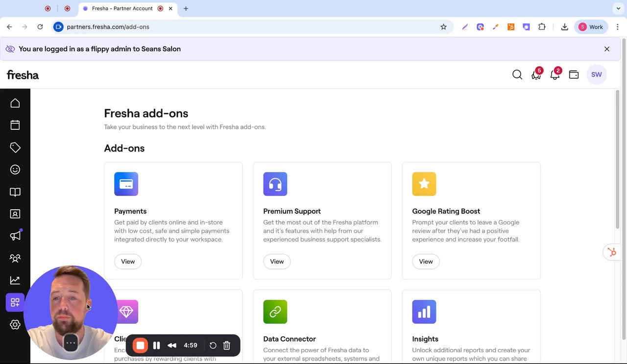Image resolution: width=627 pixels, height=364 pixels.
Task: Click the fresha logo
Action: pyautogui.click(x=23, y=74)
